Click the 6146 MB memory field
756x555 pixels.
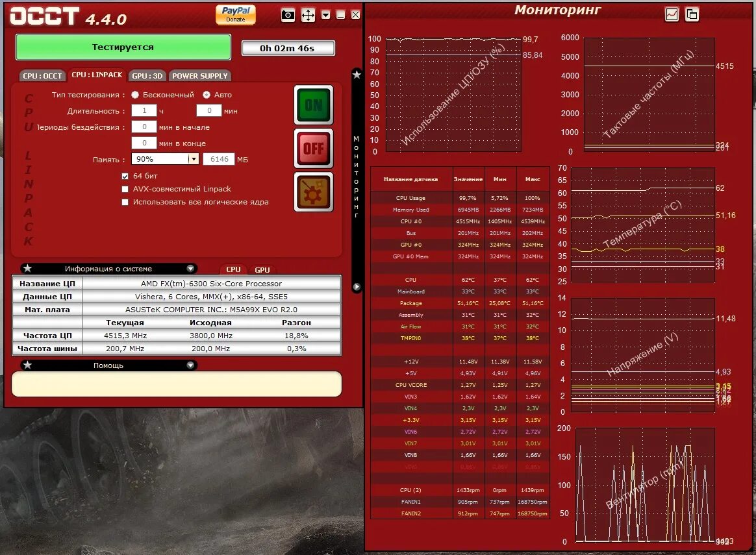coord(219,159)
